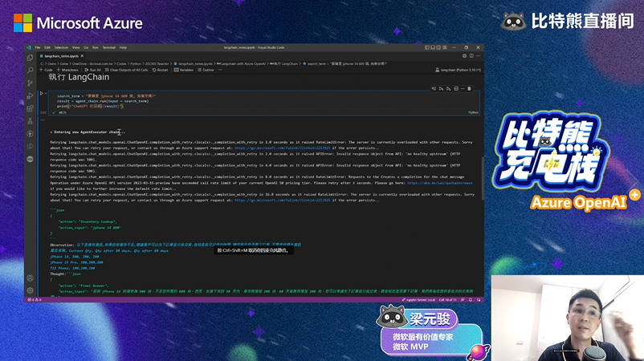Open notebook settings gear icon
The image size is (644, 361).
(464, 56)
